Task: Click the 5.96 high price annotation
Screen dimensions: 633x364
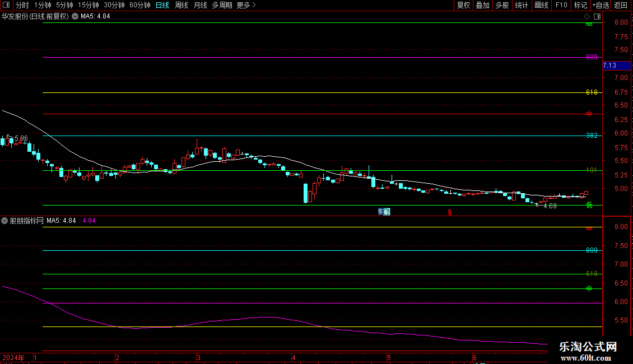Action: click(x=21, y=138)
